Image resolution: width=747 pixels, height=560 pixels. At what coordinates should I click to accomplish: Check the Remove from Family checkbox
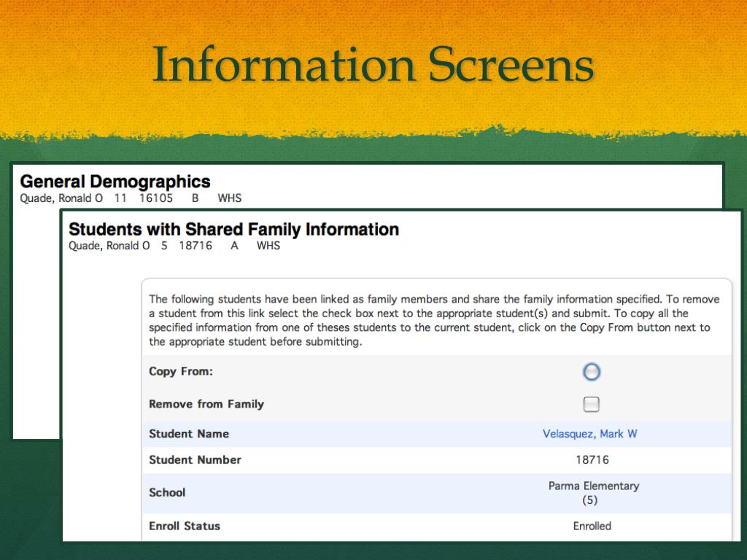pos(592,404)
